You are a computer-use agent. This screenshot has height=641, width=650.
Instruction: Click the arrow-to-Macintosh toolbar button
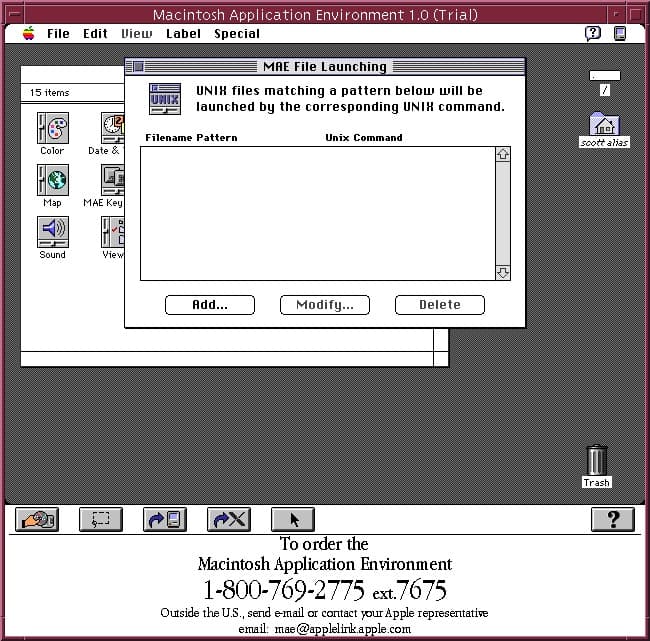(165, 519)
